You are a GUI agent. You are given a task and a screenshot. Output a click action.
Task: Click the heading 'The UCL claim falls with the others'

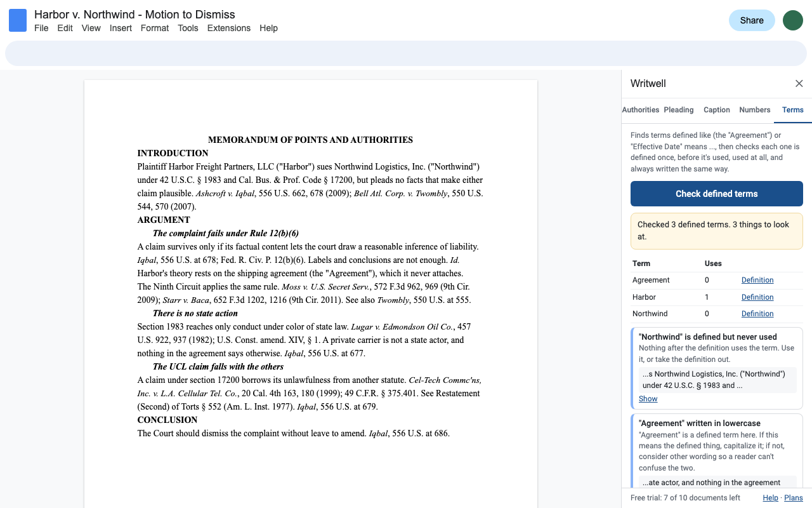[x=218, y=366]
